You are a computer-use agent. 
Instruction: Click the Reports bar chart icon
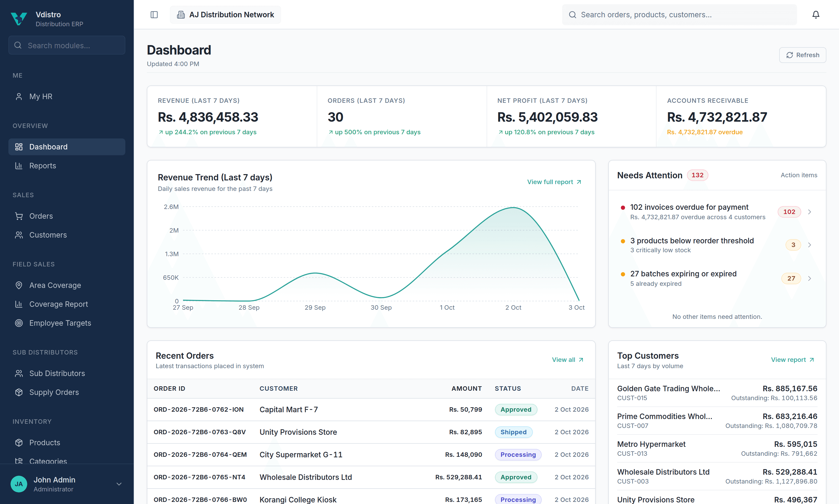[x=19, y=166]
